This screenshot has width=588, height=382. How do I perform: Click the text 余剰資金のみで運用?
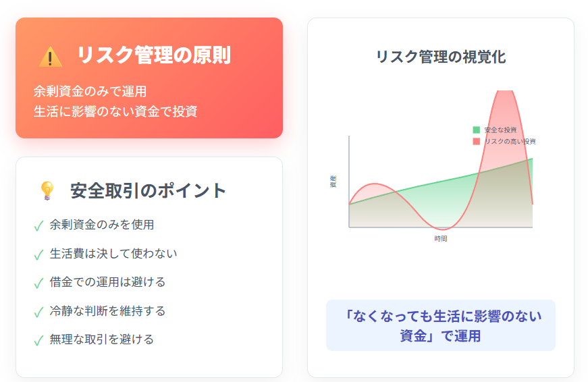click(x=90, y=92)
